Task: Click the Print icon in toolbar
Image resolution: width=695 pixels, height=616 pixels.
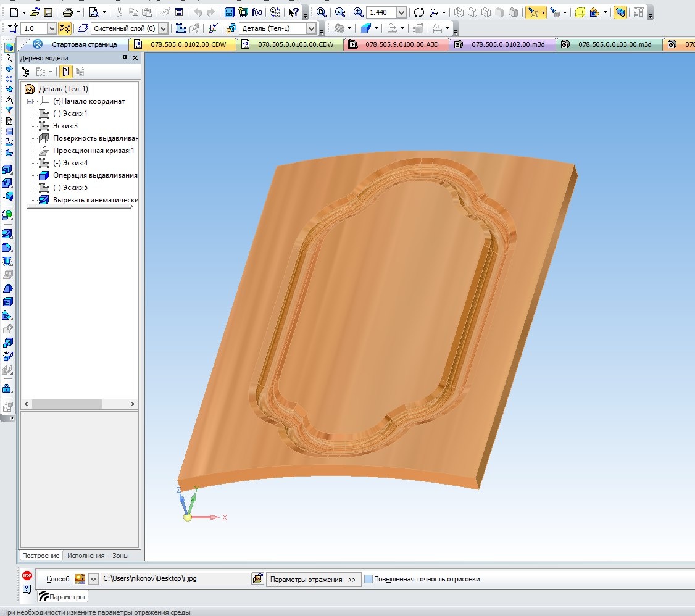Action: 68,12
